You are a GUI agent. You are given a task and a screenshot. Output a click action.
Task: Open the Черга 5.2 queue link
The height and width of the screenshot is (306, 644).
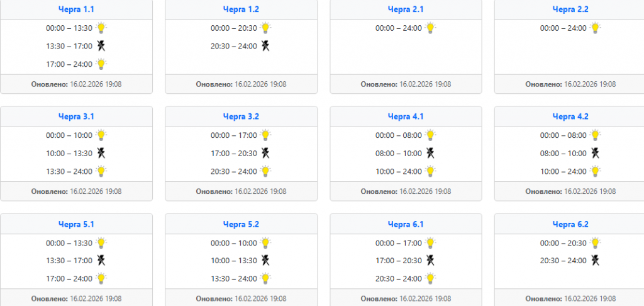(x=241, y=224)
